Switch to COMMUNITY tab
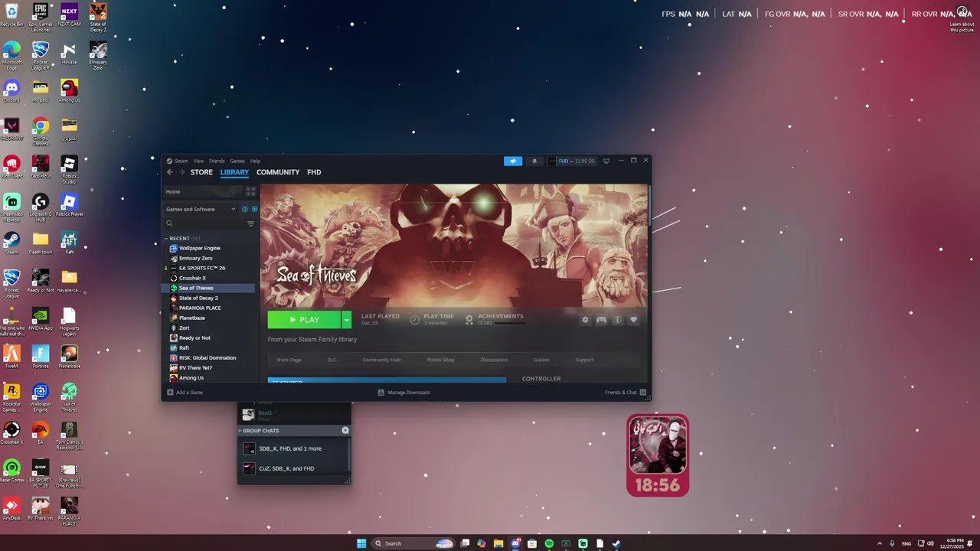This screenshot has height=551, width=980. click(x=278, y=172)
